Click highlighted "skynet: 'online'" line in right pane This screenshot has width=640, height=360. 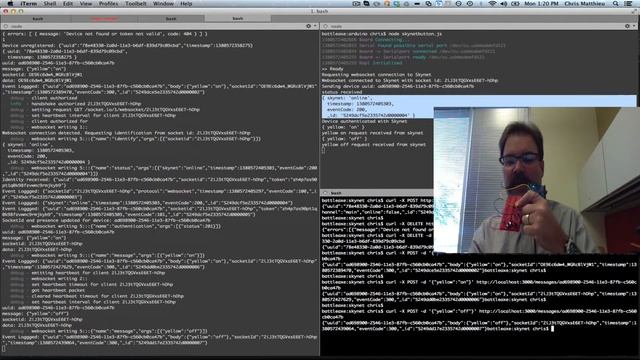click(347, 98)
